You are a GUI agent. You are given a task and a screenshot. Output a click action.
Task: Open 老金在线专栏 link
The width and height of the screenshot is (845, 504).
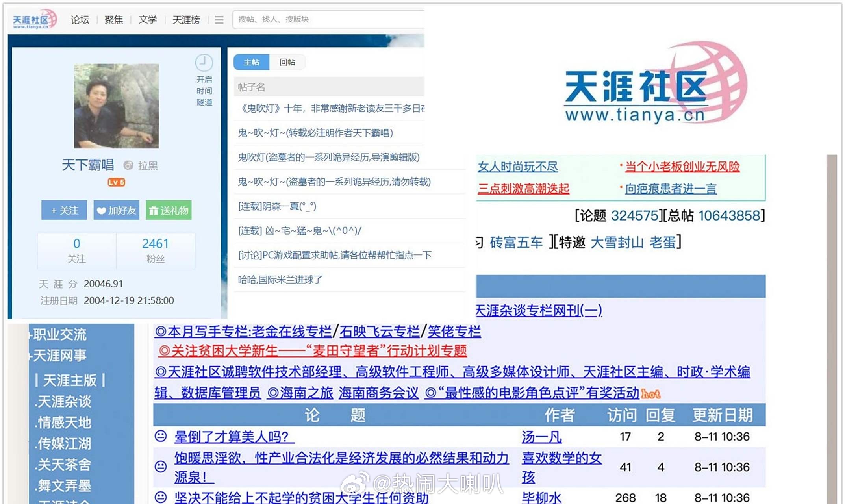click(x=291, y=332)
